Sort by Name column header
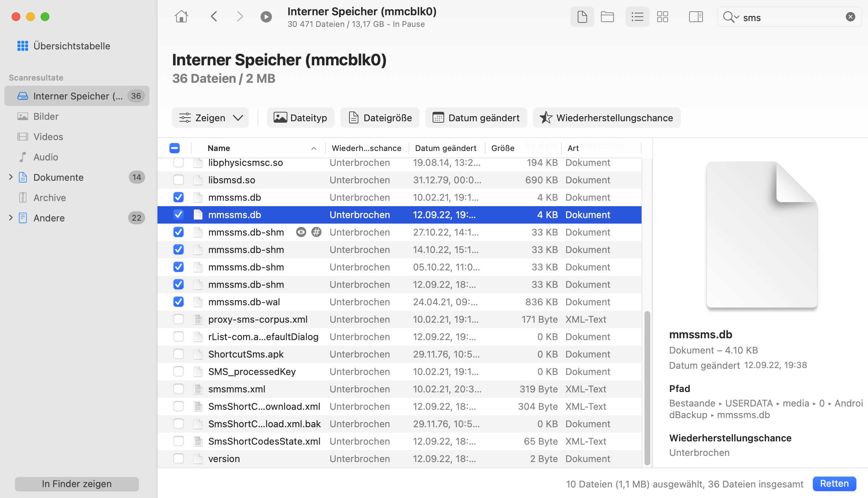Viewport: 868px width, 498px height. [219, 148]
